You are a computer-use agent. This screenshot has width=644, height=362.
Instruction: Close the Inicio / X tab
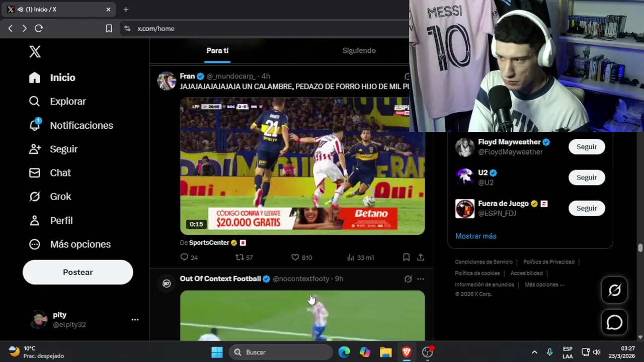108,9
